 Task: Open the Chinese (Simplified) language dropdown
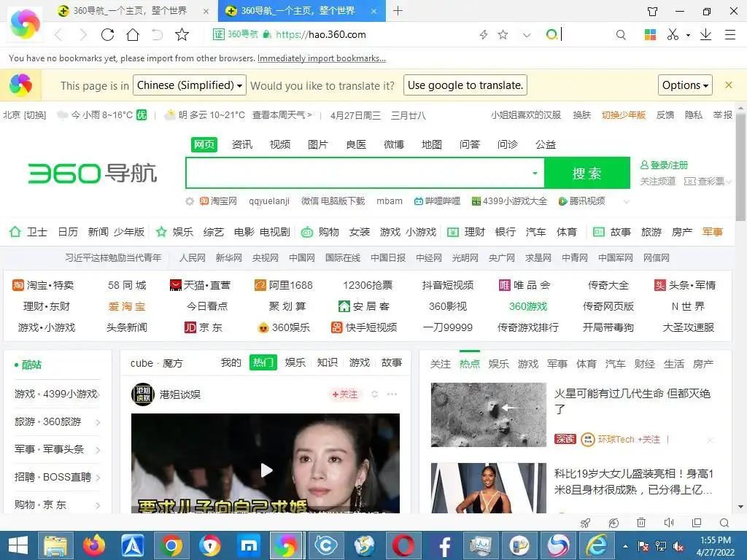pos(190,85)
